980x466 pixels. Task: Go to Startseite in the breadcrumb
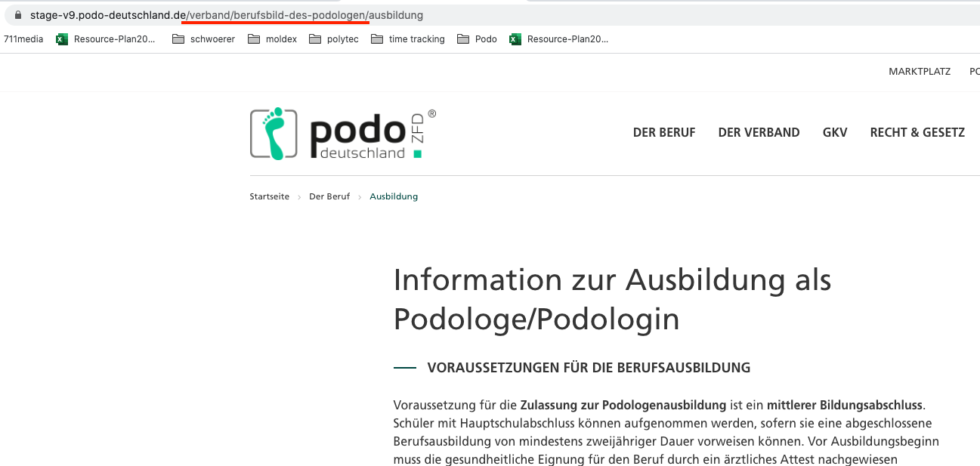269,196
